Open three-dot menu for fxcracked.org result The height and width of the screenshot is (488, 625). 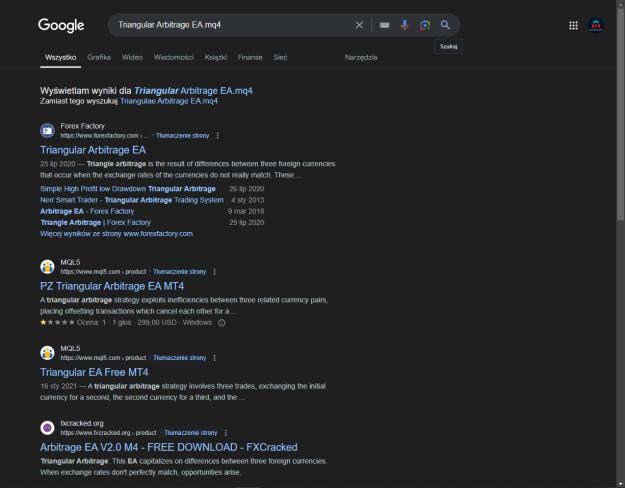(x=226, y=433)
